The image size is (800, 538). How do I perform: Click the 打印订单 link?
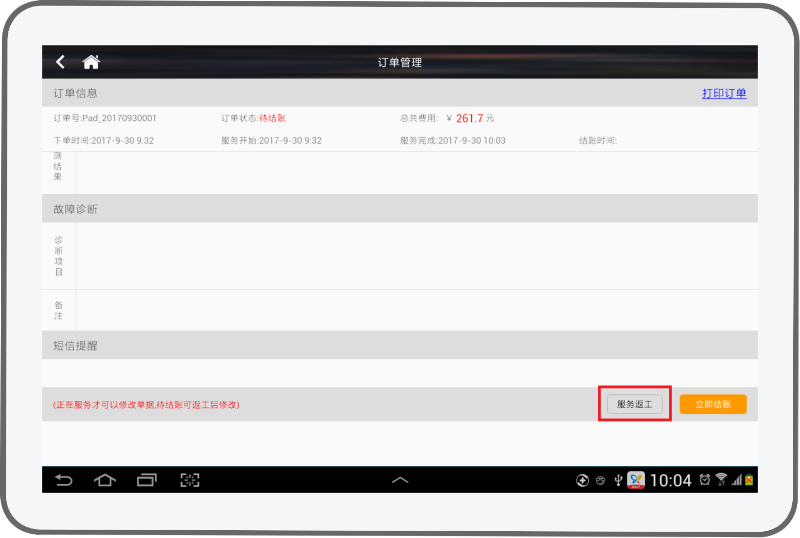pos(723,94)
